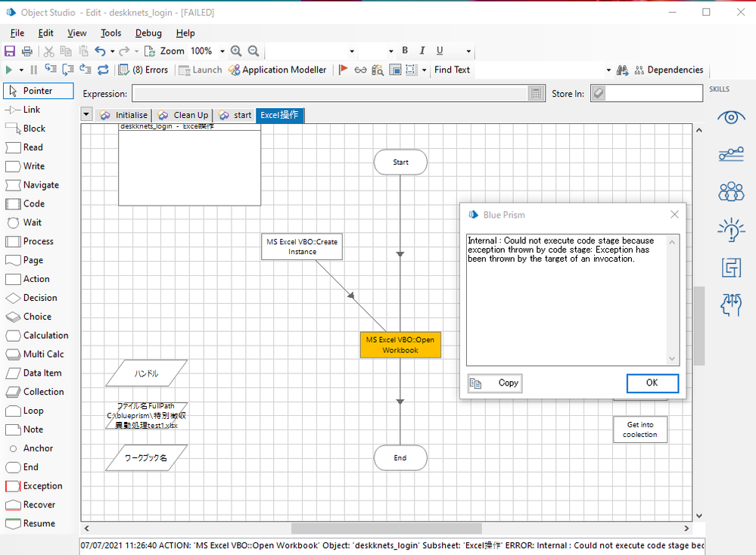756x555 pixels.
Task: Select the Link tool
Action: 23,110
